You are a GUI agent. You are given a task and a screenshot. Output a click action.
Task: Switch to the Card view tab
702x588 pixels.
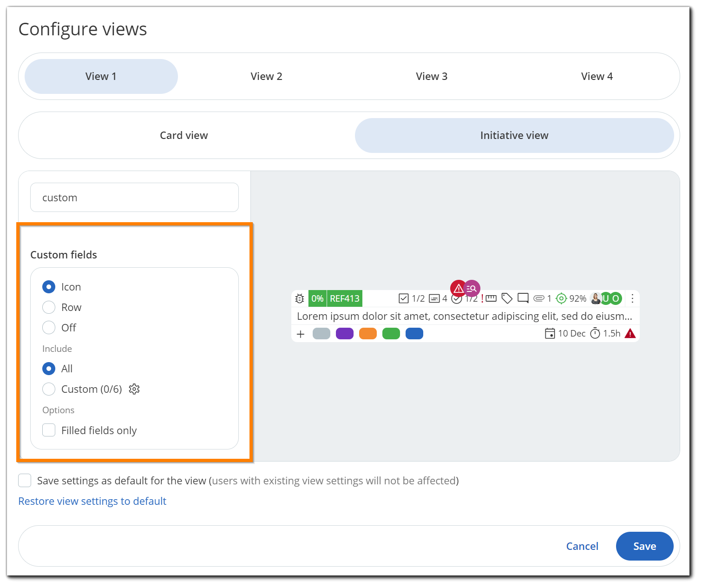click(184, 135)
